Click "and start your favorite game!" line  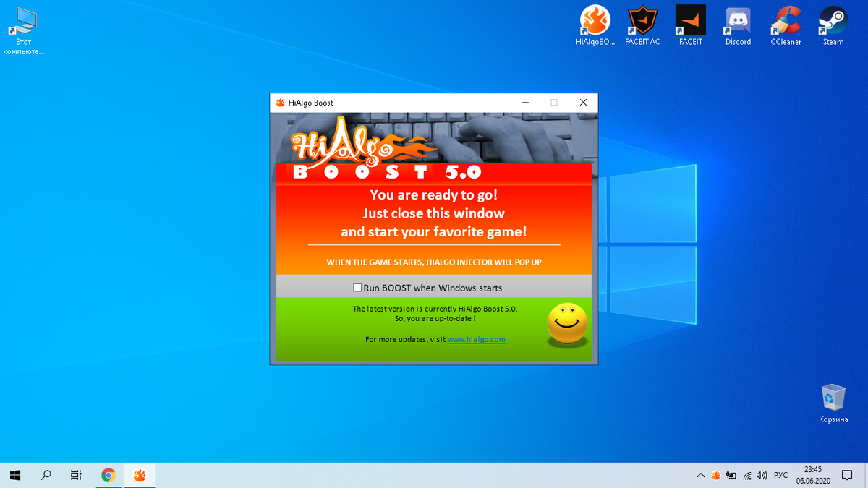(434, 232)
